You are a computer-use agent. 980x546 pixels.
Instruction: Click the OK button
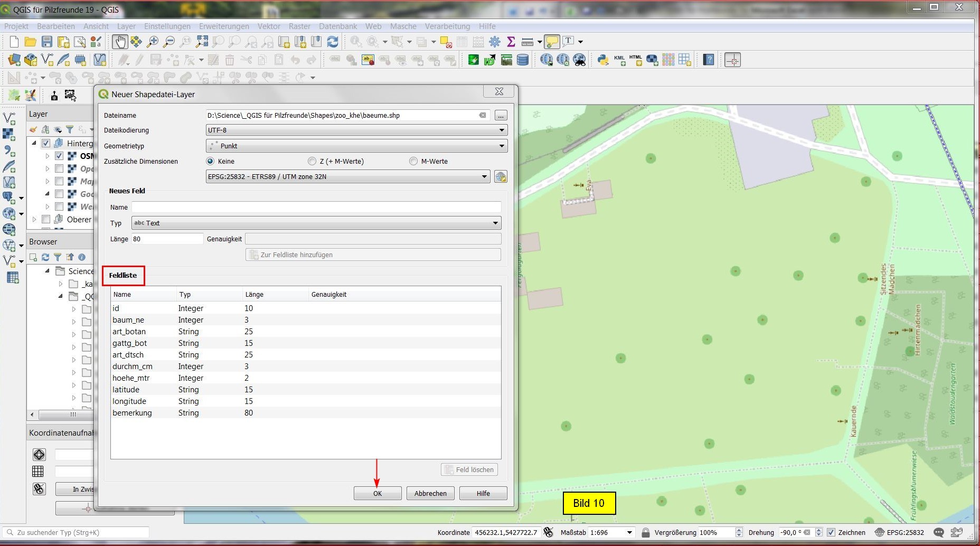378,493
